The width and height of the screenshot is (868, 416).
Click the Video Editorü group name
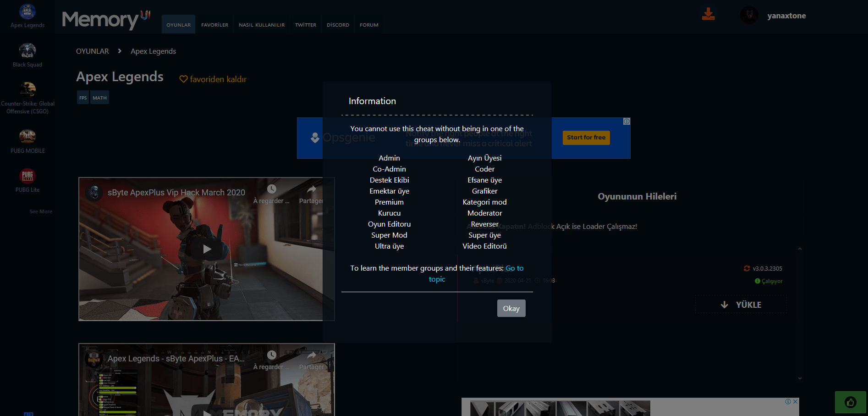(x=485, y=246)
